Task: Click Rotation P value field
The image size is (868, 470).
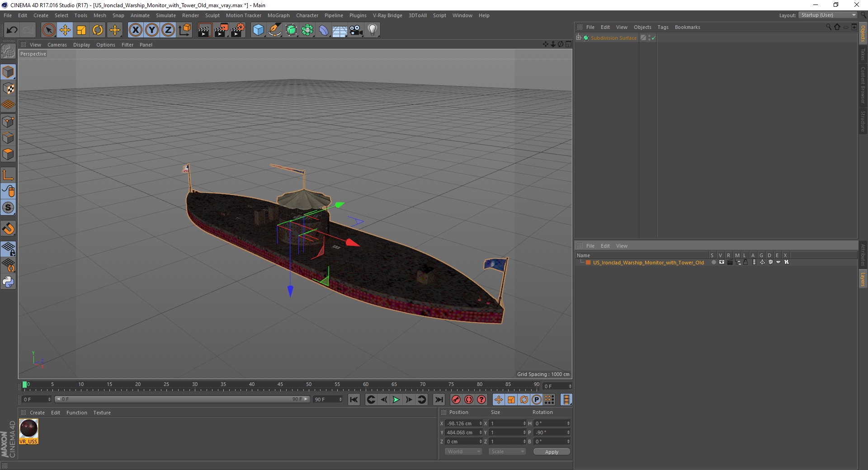Action: point(550,432)
